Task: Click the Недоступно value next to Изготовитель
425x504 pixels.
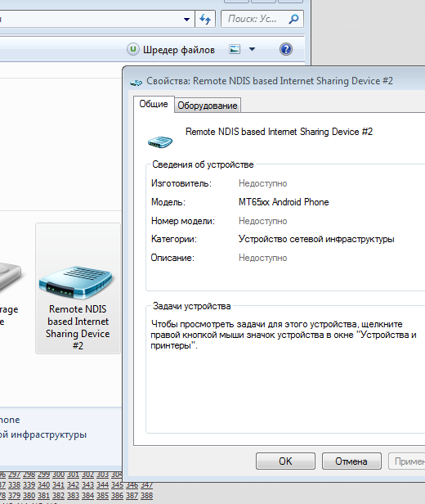Action: pyautogui.click(x=263, y=183)
